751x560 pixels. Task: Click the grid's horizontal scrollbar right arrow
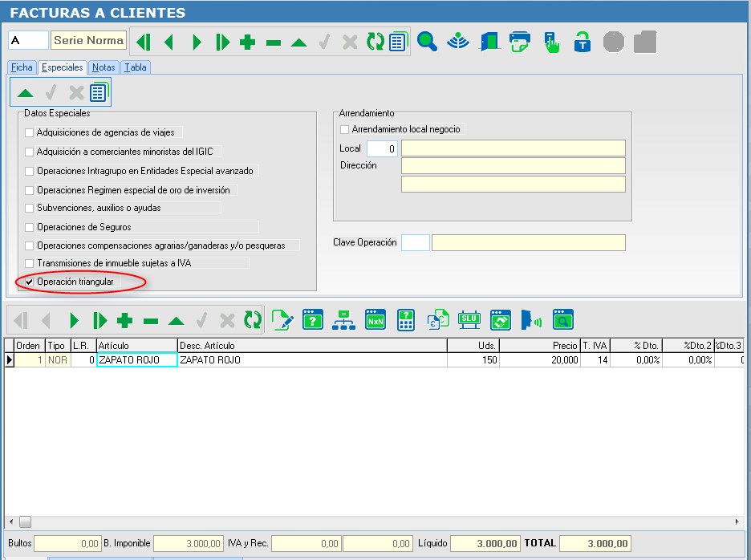tap(737, 521)
